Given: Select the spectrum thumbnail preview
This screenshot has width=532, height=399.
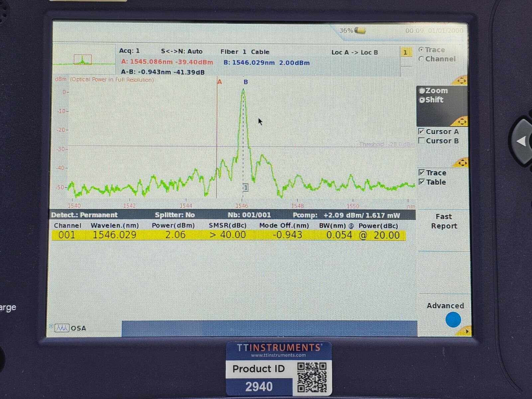Looking at the screenshot, I should (x=82, y=59).
